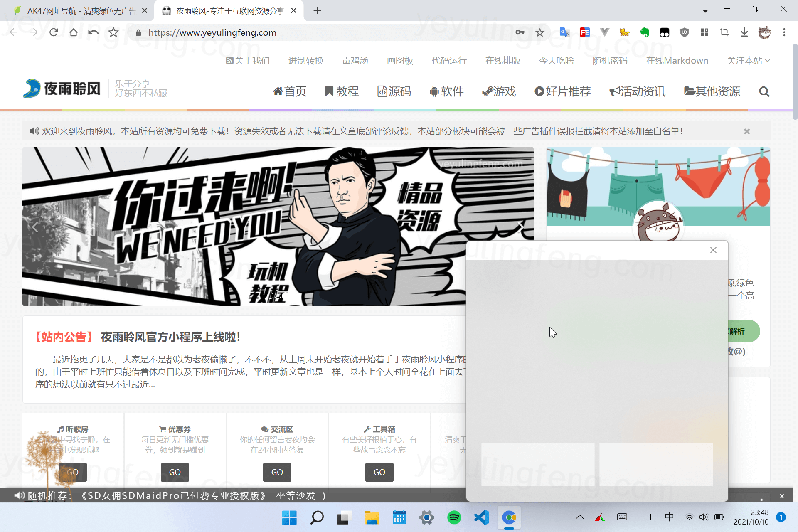Click the uBlock shield extension icon
Image resolution: width=798 pixels, height=532 pixels.
pyautogui.click(x=684, y=32)
